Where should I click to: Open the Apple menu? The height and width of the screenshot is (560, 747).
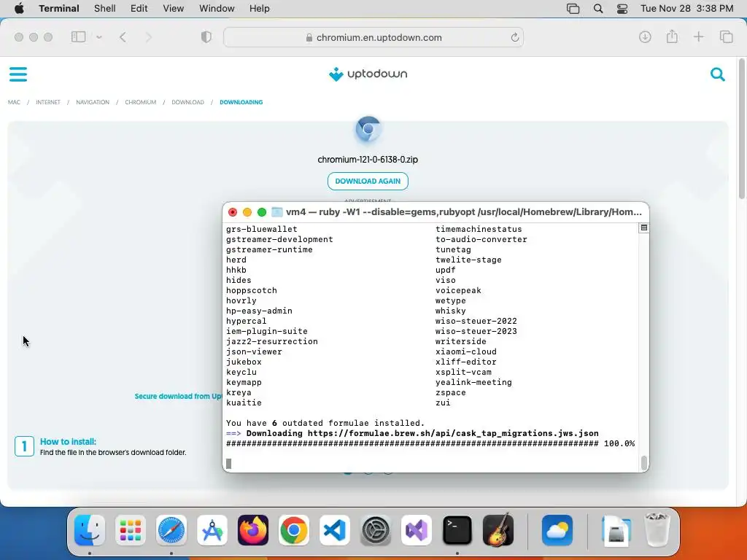coord(19,9)
